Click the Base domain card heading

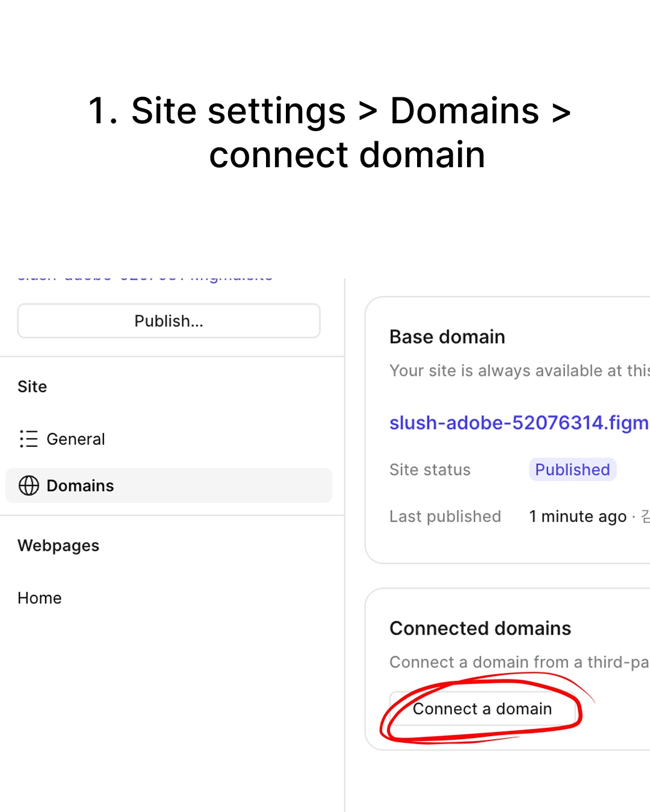point(447,337)
